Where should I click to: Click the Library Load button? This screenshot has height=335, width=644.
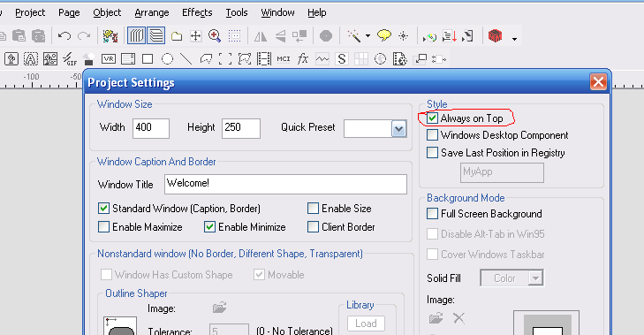(x=366, y=324)
